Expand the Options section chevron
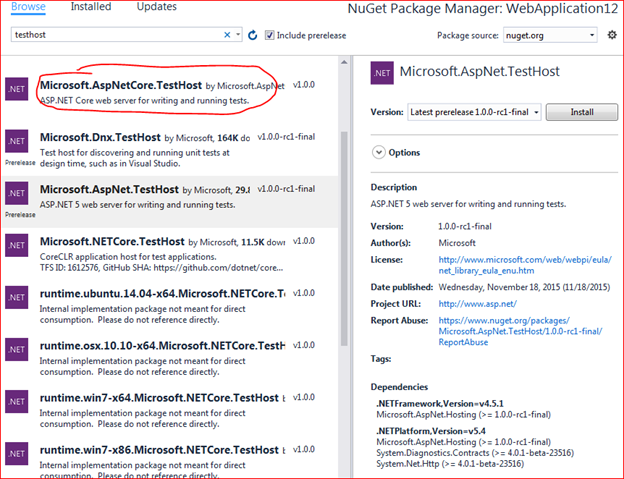The height and width of the screenshot is (479, 624). pyautogui.click(x=378, y=152)
